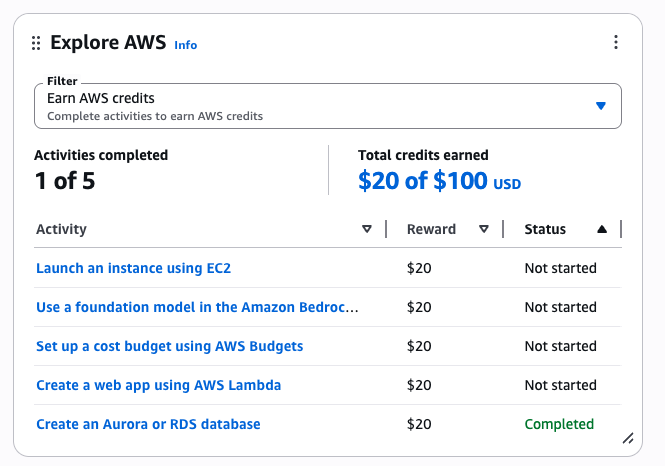The height and width of the screenshot is (466, 665).
Task: Open Create a web app using Lambda
Action: [x=158, y=385]
